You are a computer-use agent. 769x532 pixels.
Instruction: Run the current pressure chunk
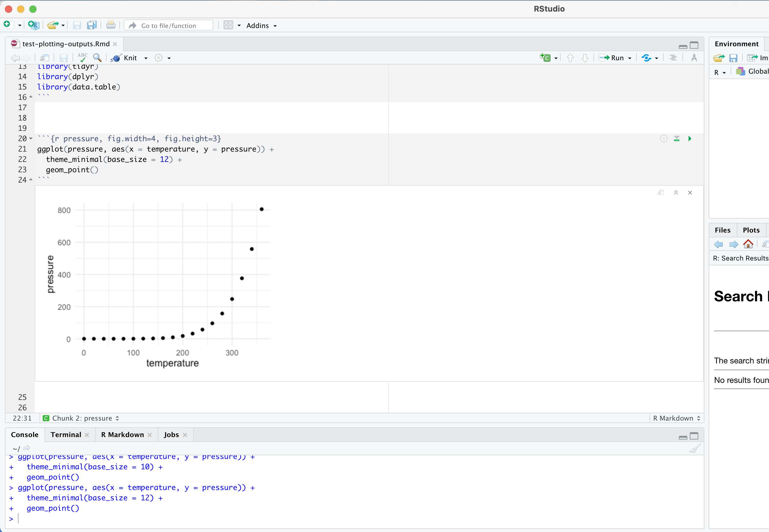tap(689, 138)
